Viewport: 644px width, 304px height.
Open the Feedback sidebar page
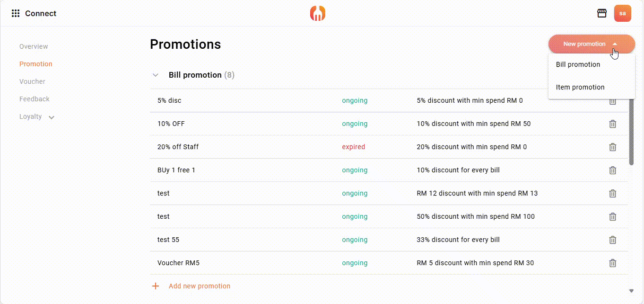tap(35, 99)
